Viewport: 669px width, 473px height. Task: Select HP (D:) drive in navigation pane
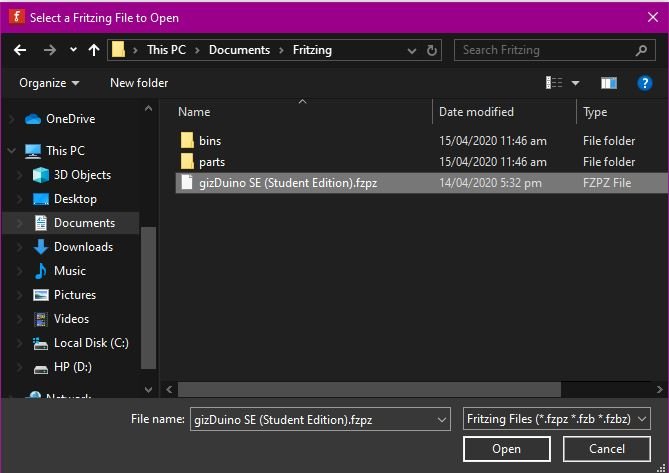tap(73, 367)
